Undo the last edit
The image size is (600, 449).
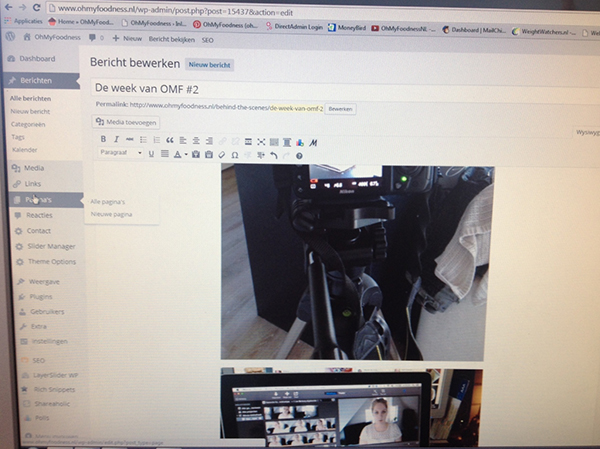tap(274, 156)
